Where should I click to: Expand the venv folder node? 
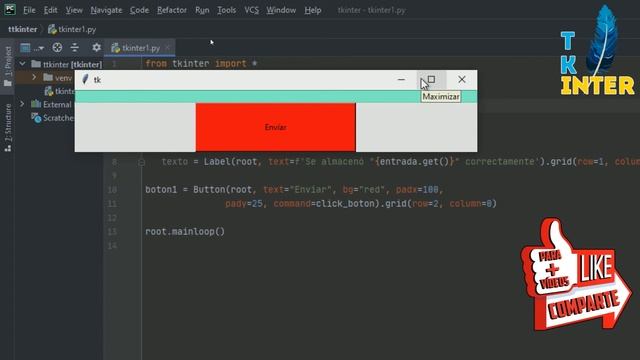[34, 77]
